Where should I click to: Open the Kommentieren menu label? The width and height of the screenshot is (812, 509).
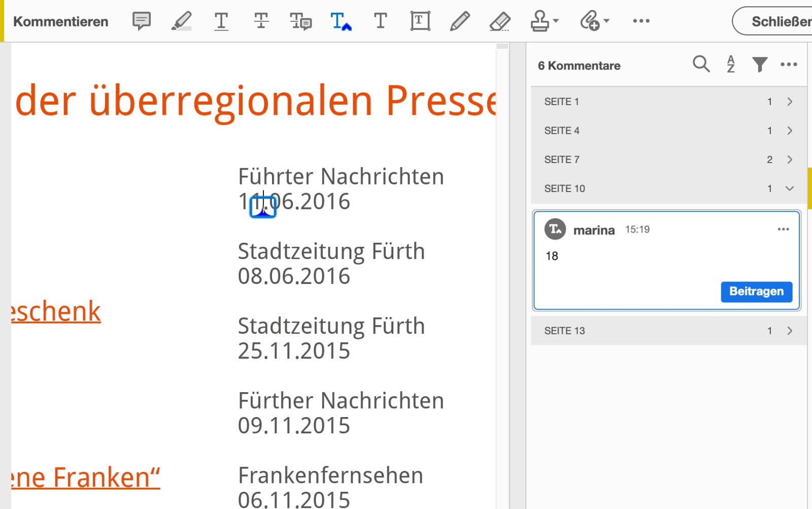point(60,21)
